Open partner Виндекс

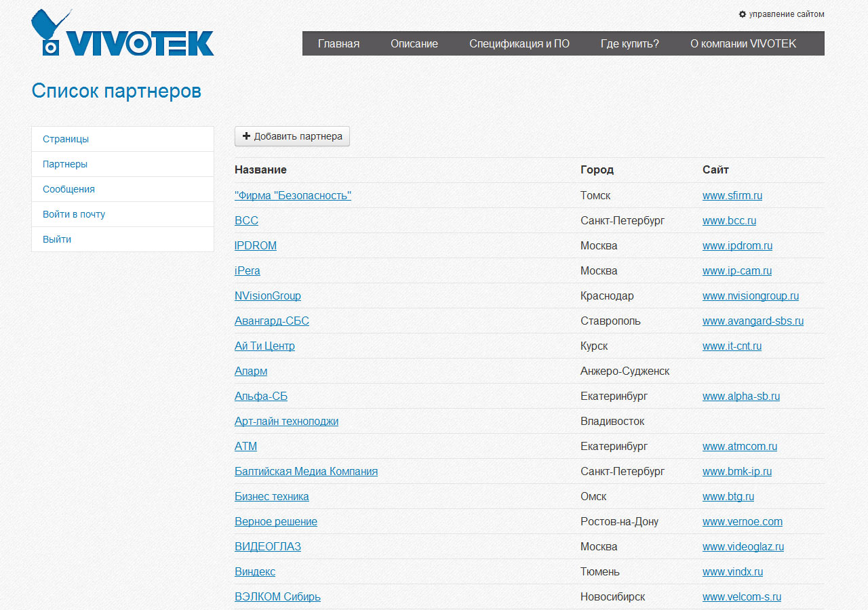[255, 571]
